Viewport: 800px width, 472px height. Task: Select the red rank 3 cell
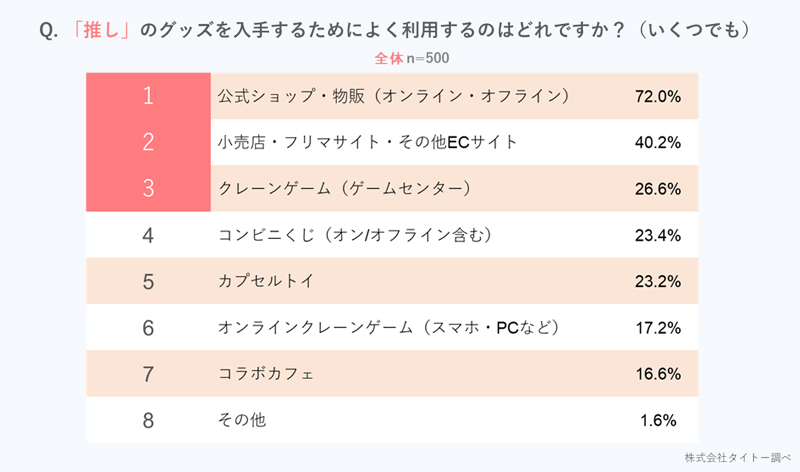pyautogui.click(x=148, y=188)
